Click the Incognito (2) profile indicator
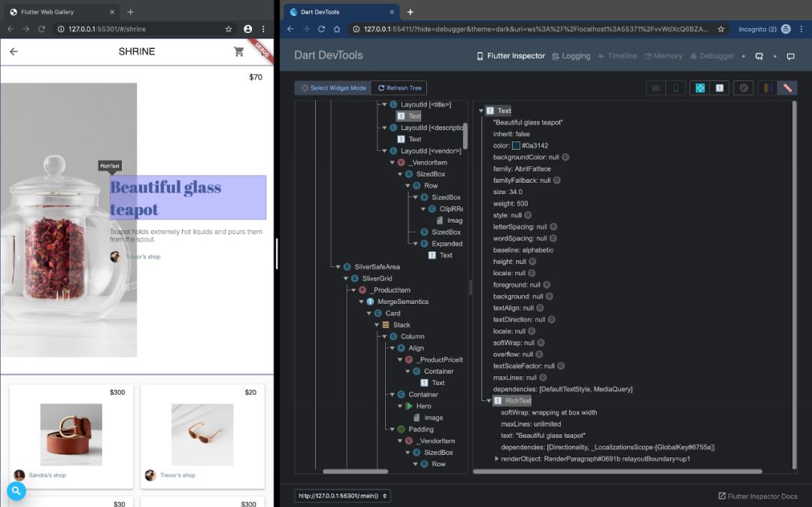 (x=765, y=29)
